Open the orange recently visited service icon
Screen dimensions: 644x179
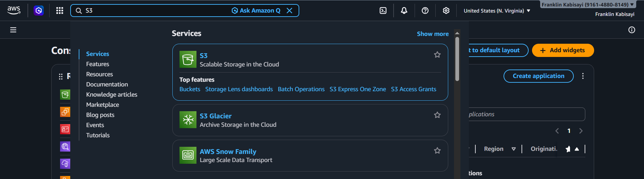pyautogui.click(x=65, y=112)
